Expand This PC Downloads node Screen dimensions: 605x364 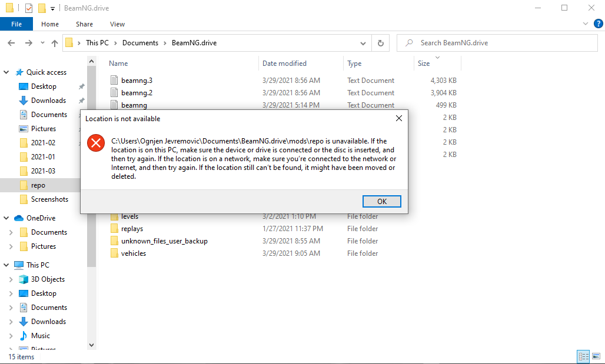click(11, 322)
